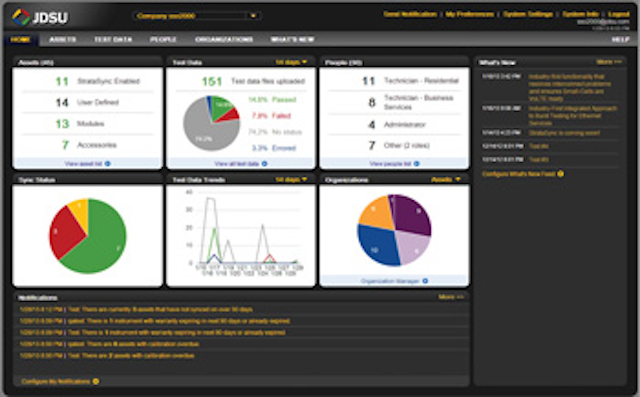Click icon beside Configure What's New Feed

pos(561,174)
